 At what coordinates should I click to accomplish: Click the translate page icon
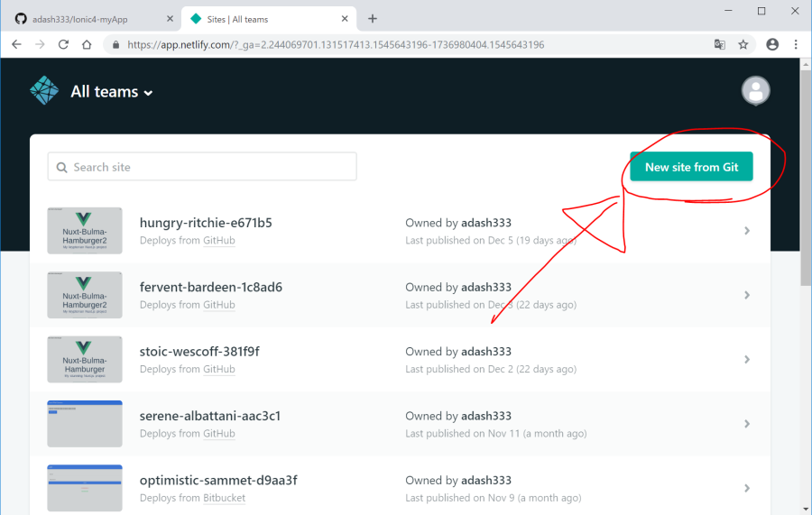720,44
